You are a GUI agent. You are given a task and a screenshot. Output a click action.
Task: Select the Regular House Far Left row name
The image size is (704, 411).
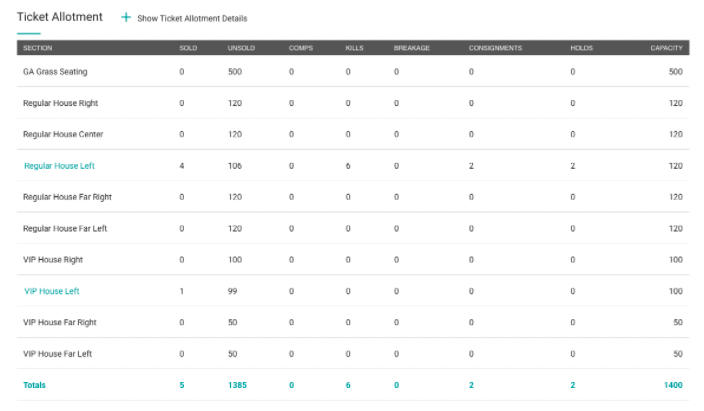click(65, 229)
